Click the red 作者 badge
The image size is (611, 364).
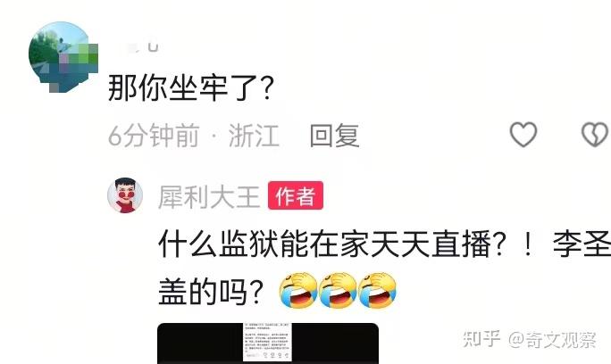(296, 195)
